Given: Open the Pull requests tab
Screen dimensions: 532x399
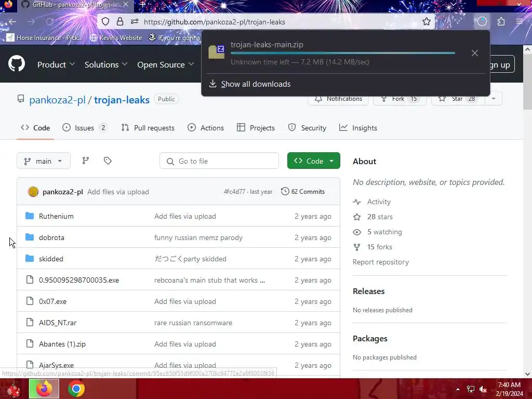Looking at the screenshot, I should [148, 128].
